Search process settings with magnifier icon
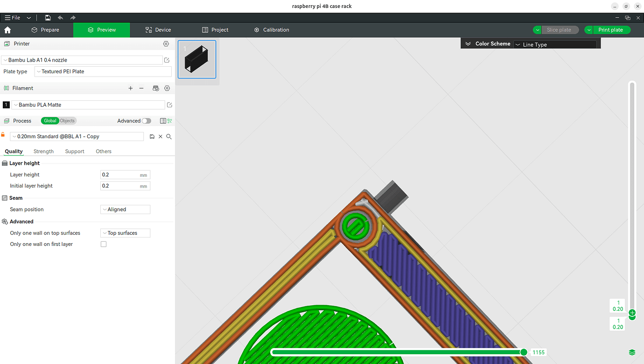This screenshot has height=364, width=644. (x=169, y=137)
